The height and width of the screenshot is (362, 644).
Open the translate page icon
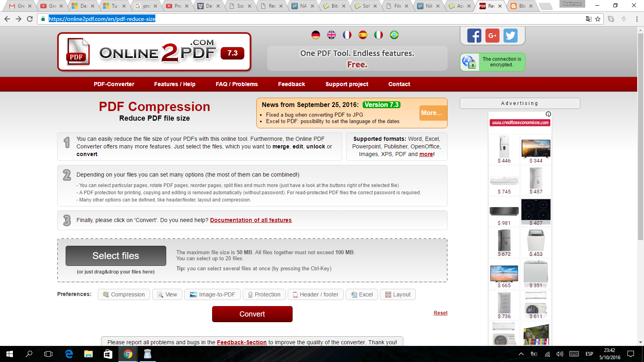[x=588, y=19]
